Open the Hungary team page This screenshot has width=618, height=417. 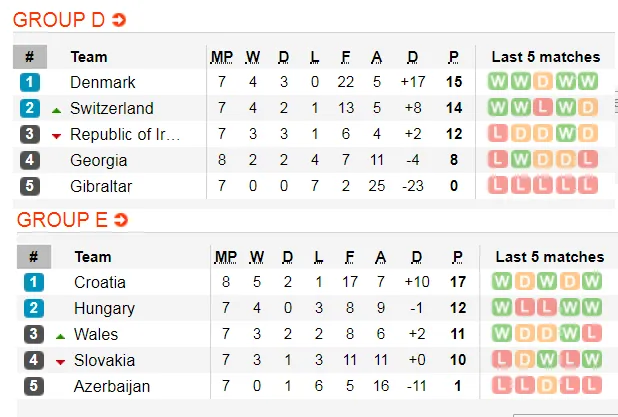(x=104, y=308)
